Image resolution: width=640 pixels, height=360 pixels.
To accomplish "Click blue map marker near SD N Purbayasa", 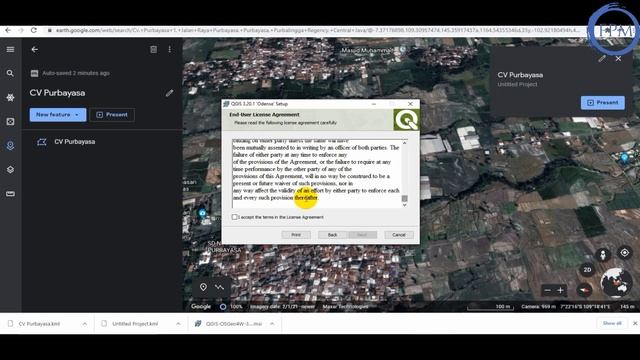I will (x=202, y=213).
